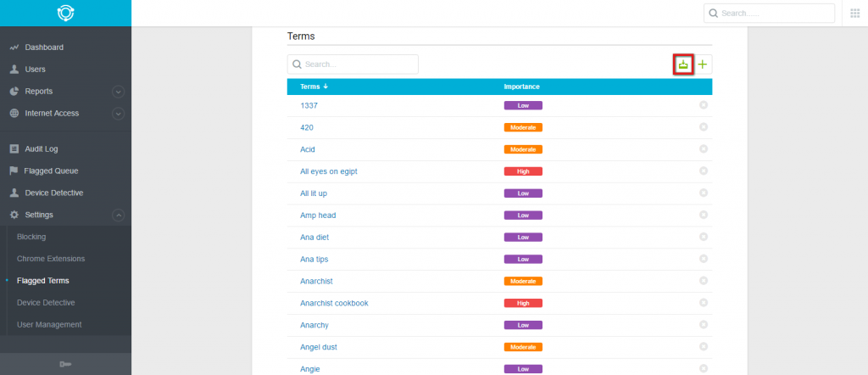Click the key icon at sidebar bottom
Viewport: 868px width, 375px height.
point(65,364)
